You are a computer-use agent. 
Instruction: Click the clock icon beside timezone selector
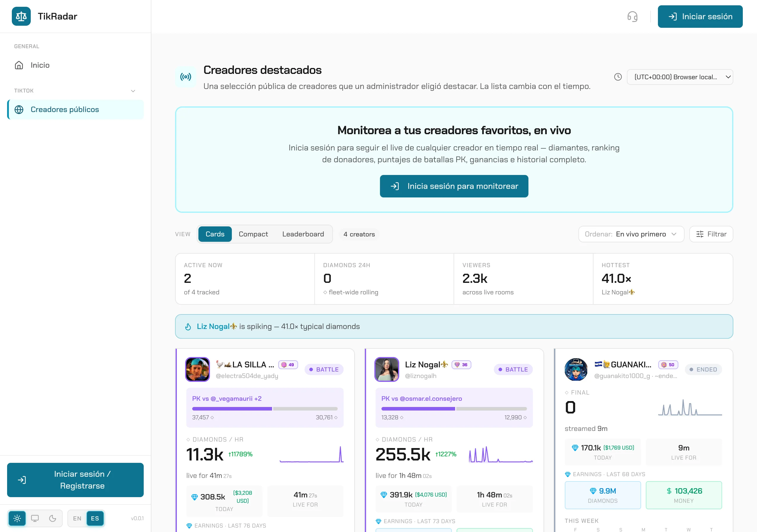[x=618, y=77]
